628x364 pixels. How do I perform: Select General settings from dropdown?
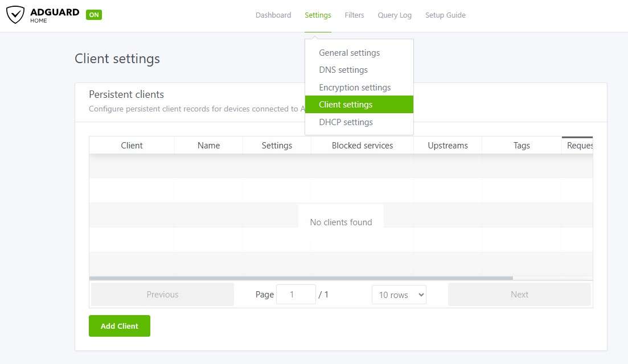coord(349,53)
